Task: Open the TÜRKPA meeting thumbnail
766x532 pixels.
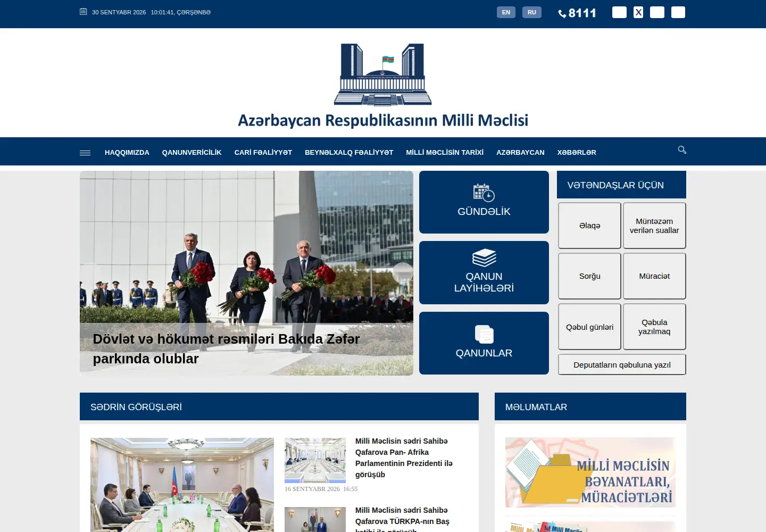Action: [315, 520]
